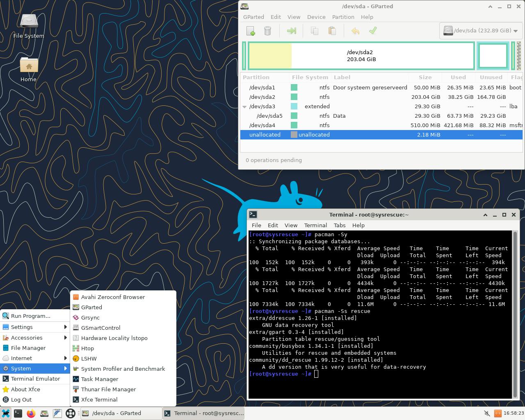Click the Resize/Move partition toolbar icon
Viewport: 525px width, 420px height.
pos(292,31)
